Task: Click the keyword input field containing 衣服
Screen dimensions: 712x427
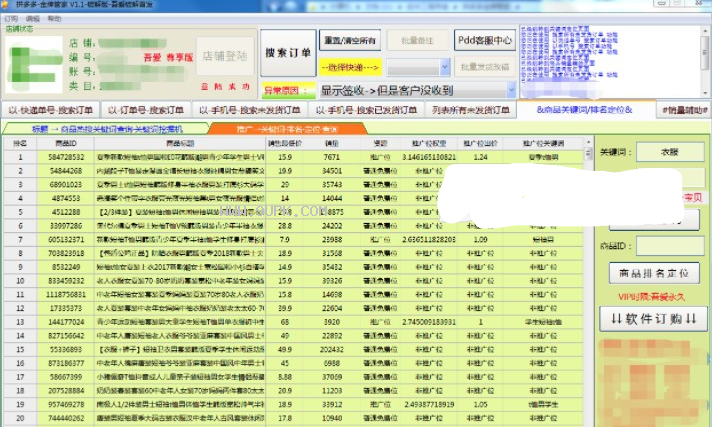Action: click(x=670, y=152)
